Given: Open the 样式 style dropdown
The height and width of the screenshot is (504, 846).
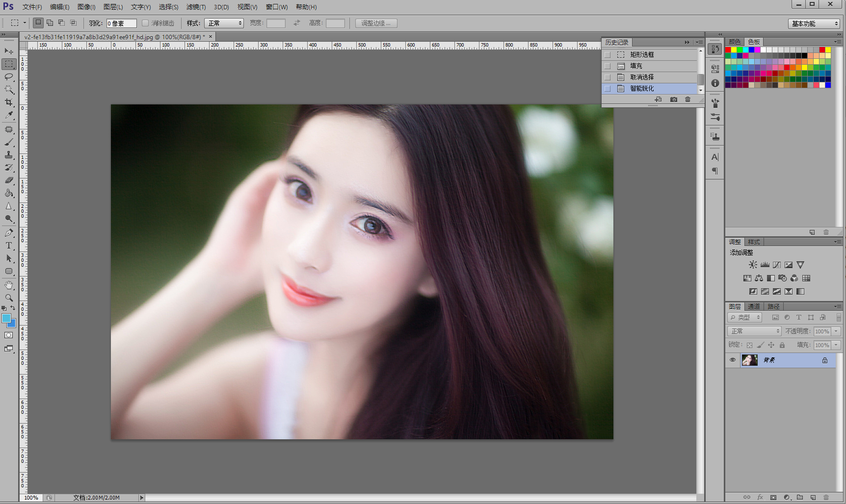Looking at the screenshot, I should click(224, 23).
